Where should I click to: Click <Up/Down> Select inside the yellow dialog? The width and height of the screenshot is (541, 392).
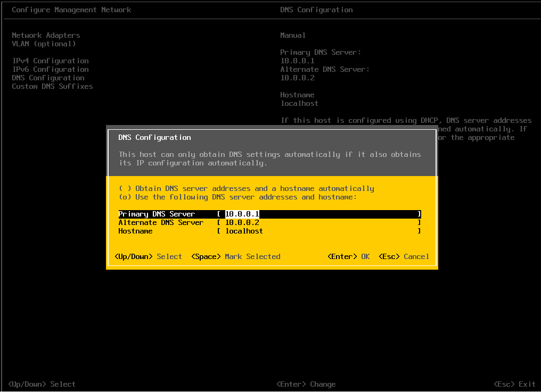coord(148,256)
